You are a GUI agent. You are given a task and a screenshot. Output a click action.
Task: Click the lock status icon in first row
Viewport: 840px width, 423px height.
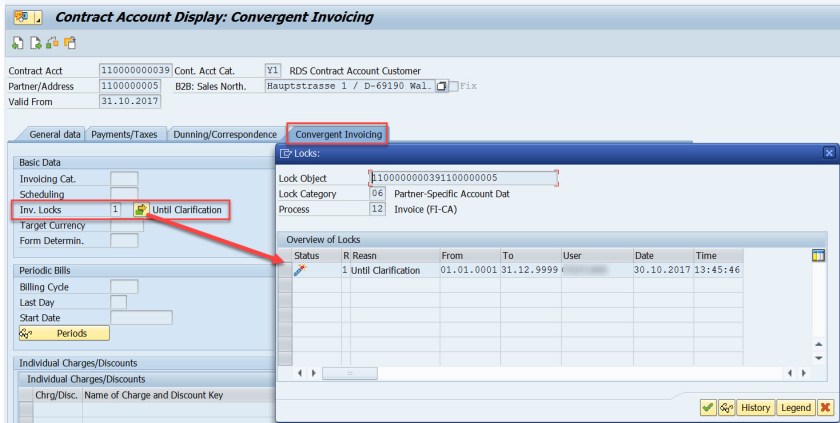(x=300, y=270)
